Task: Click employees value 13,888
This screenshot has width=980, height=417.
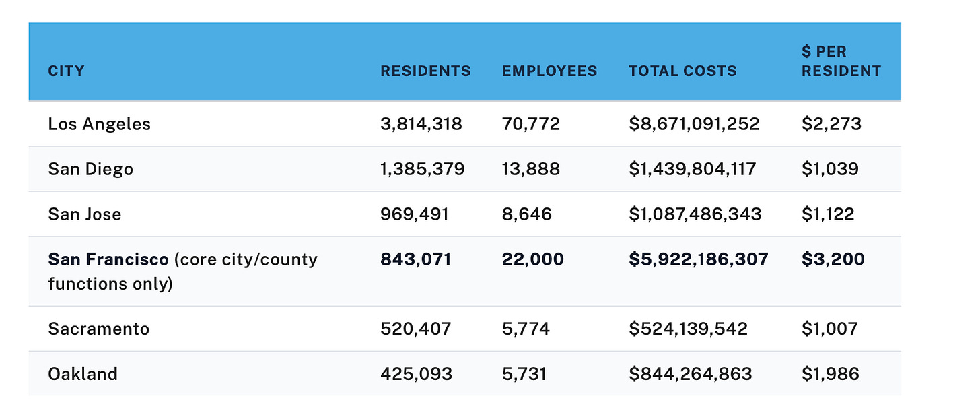Action: (530, 169)
